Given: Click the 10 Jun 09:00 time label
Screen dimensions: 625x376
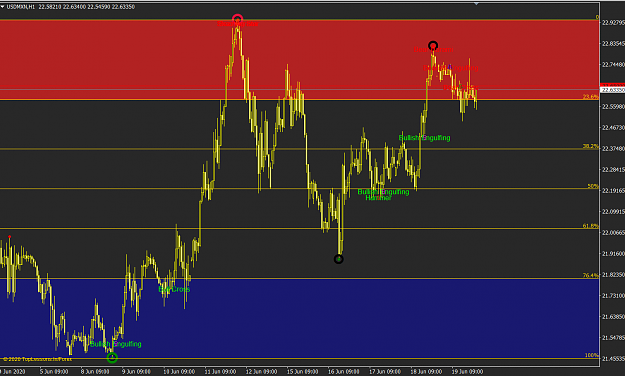Looking at the screenshot, I should coord(179,372).
